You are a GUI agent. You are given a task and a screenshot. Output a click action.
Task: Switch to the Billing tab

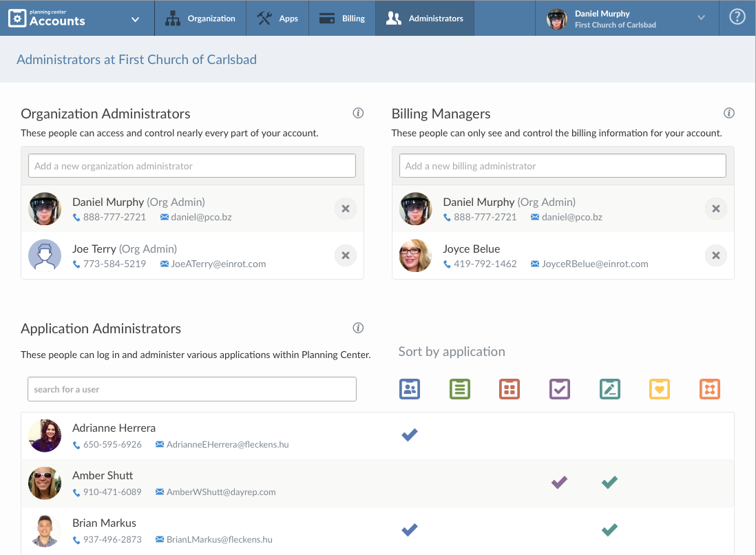pyautogui.click(x=342, y=19)
